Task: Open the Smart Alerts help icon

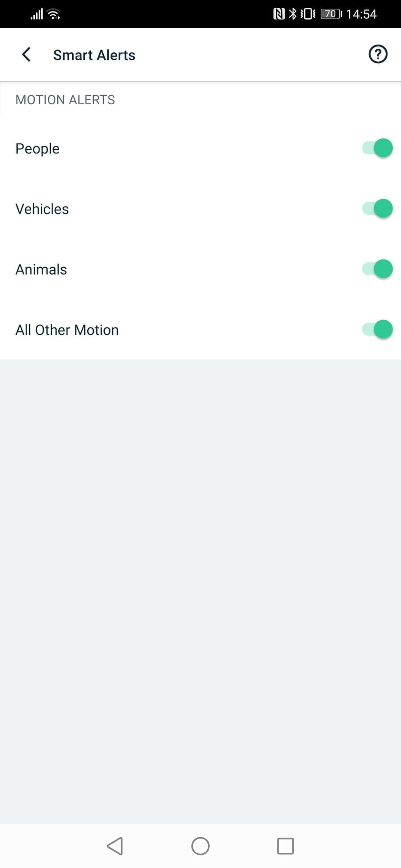Action: click(378, 55)
